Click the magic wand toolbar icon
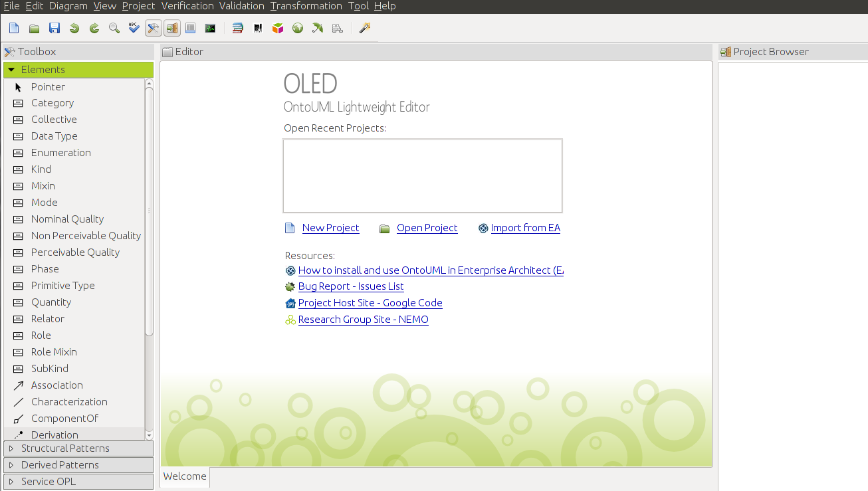Viewport: 868px width, 491px height. (x=364, y=28)
